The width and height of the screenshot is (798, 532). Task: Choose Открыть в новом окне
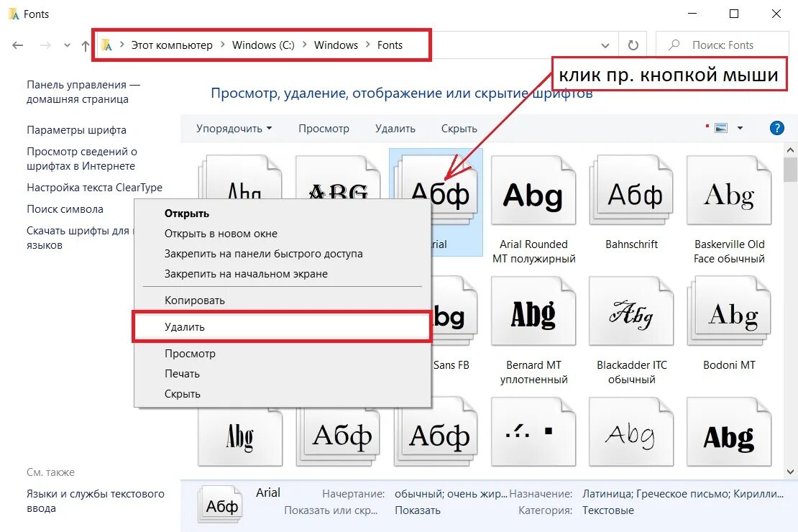(x=283, y=234)
